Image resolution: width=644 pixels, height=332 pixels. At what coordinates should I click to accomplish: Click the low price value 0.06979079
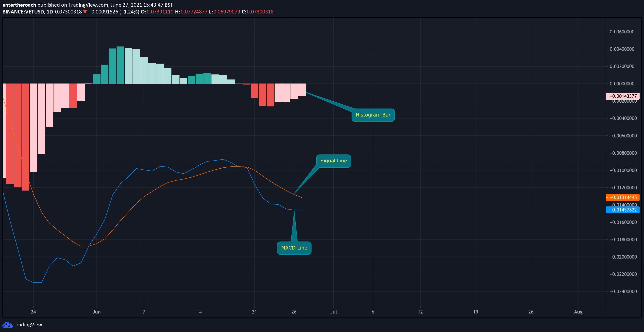pos(227,12)
